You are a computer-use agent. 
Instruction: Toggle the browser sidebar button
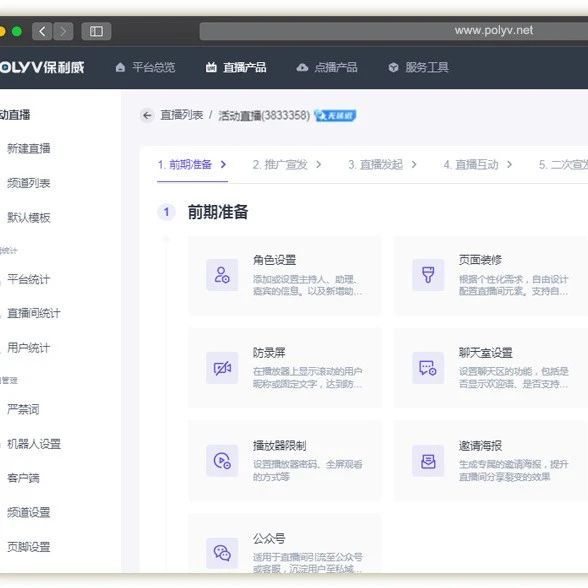[x=96, y=31]
